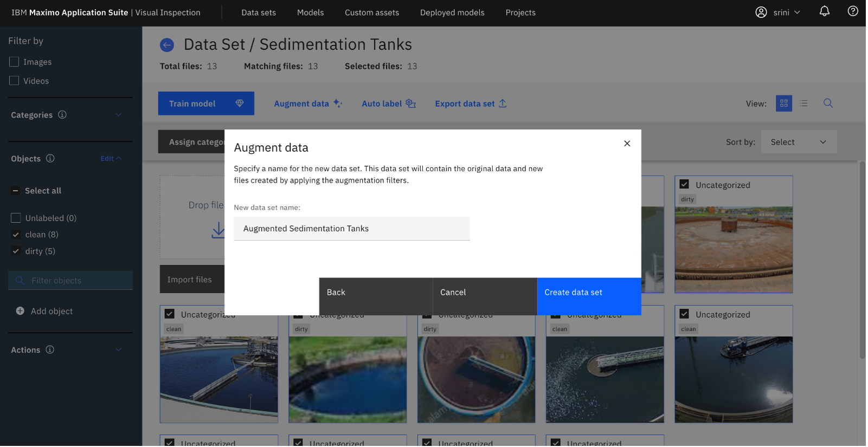
Task: Click the diamond icon on Train model
Action: click(x=240, y=103)
